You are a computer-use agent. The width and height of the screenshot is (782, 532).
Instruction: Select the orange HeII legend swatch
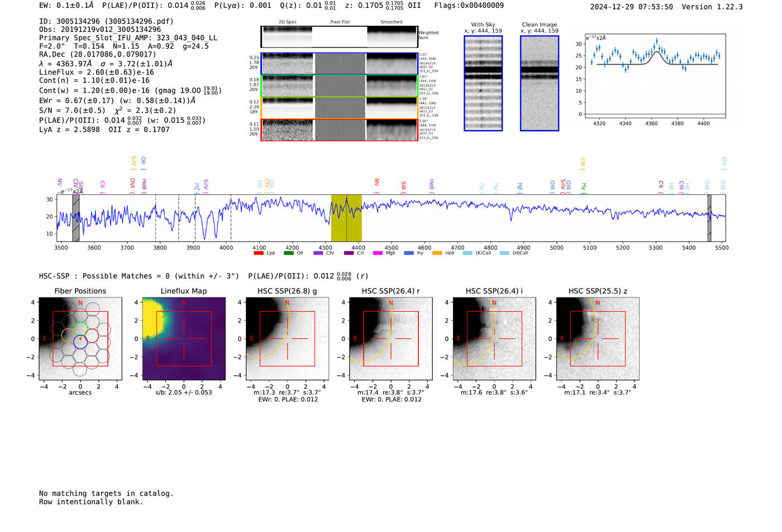437,253
